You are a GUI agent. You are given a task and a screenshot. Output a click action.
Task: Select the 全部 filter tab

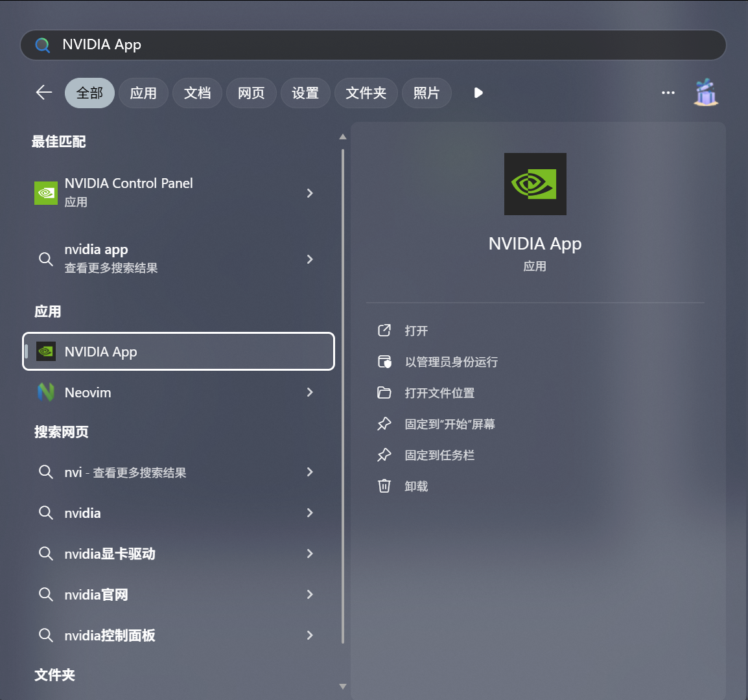coord(89,93)
